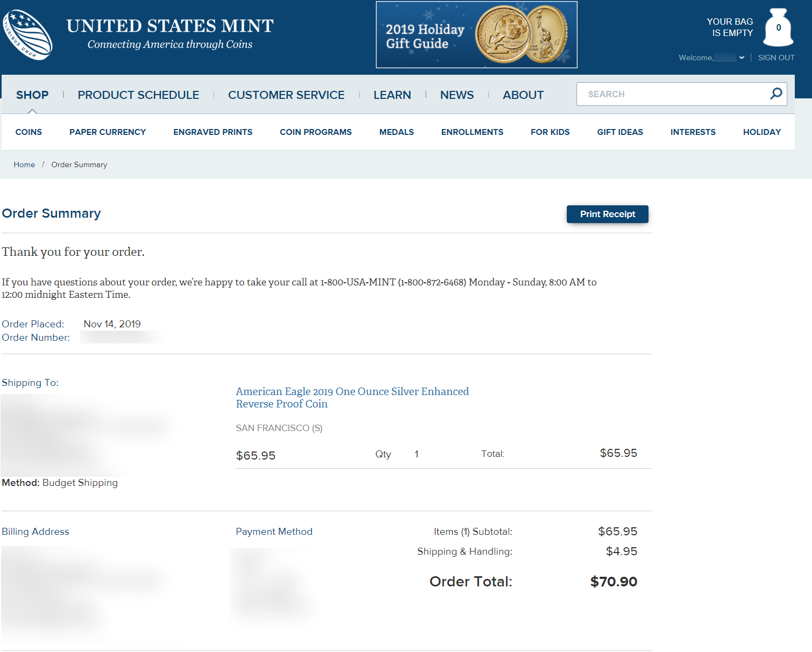
Task: Open the Product Schedule menu
Action: pos(138,95)
